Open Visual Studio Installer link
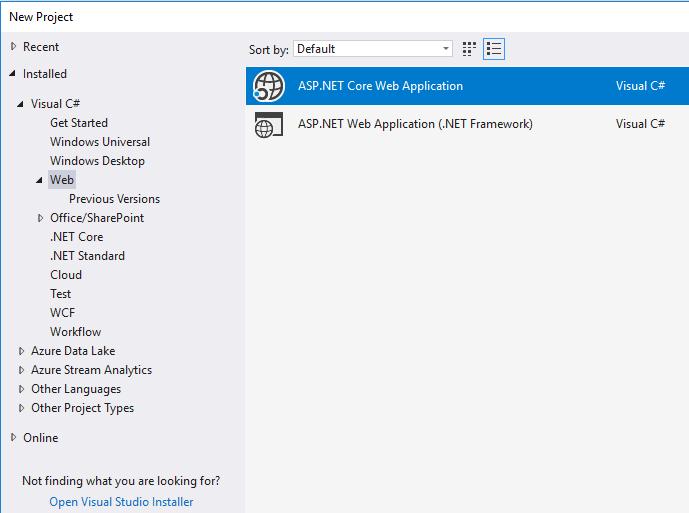Screen dimensions: 689x513 [121, 502]
